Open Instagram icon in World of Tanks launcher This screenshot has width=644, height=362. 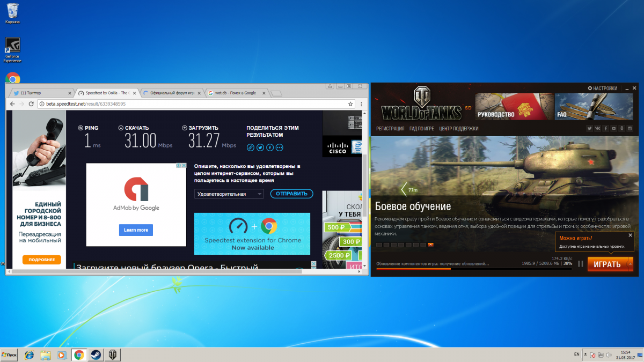tap(630, 128)
